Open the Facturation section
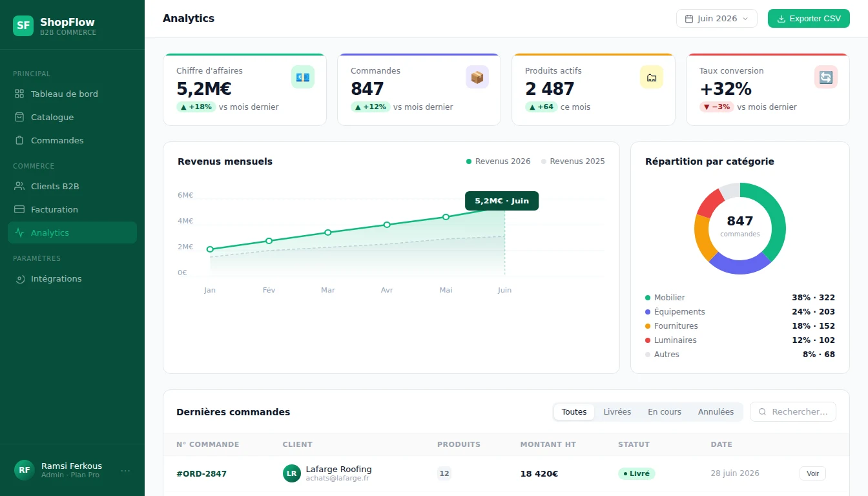This screenshot has height=496, width=868. [x=72, y=209]
